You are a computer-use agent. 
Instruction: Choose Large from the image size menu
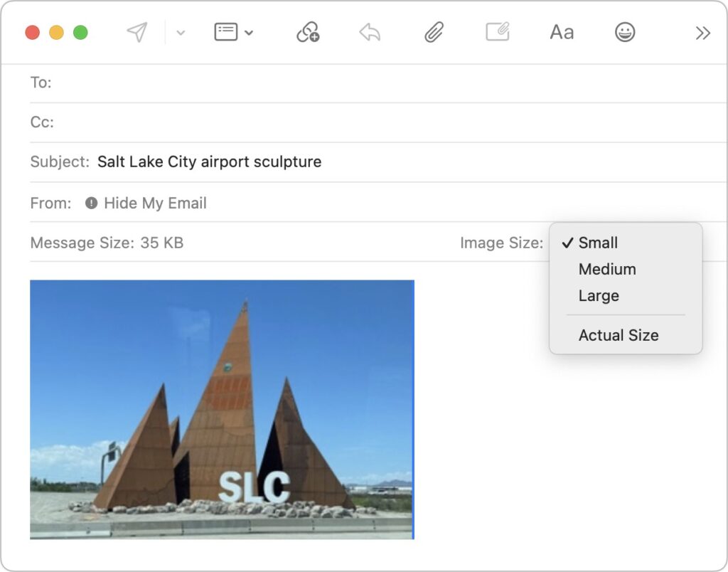598,295
